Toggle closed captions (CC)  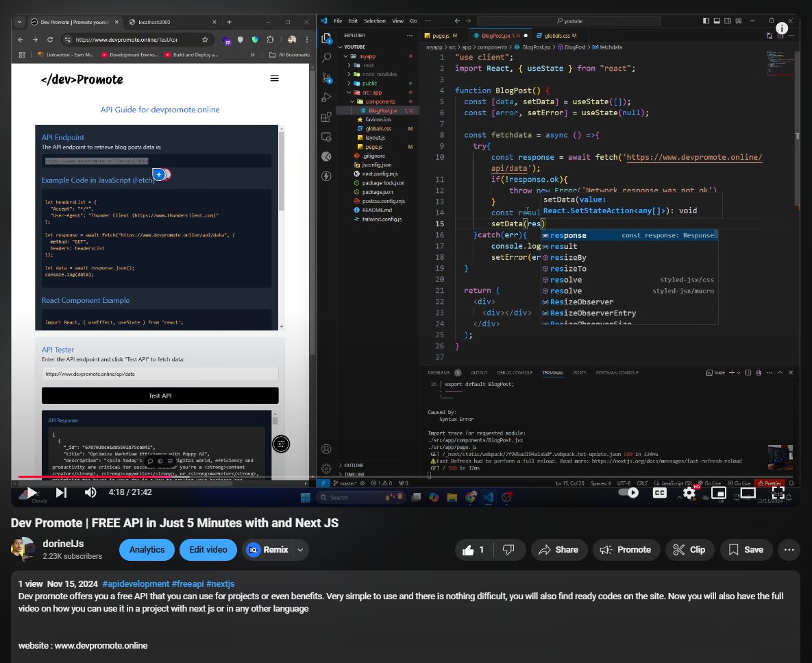(659, 492)
